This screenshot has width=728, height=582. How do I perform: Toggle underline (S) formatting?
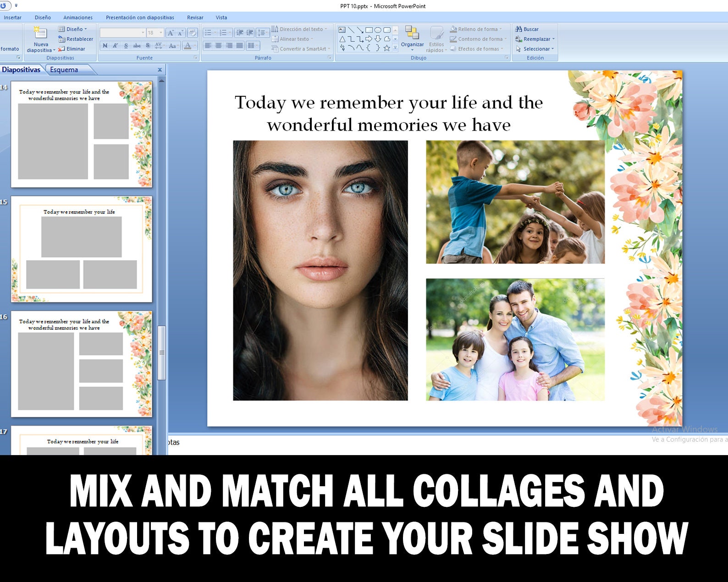[126, 45]
